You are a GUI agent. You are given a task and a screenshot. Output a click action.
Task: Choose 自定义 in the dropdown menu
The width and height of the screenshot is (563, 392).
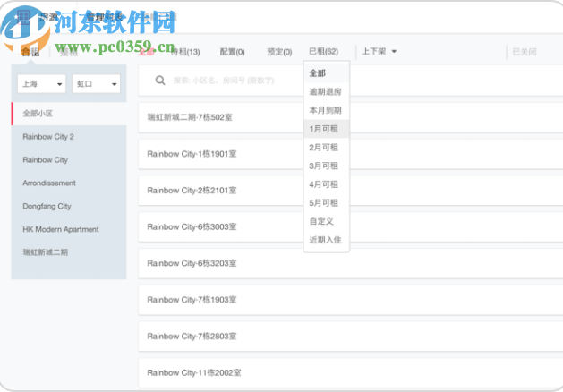click(x=327, y=221)
